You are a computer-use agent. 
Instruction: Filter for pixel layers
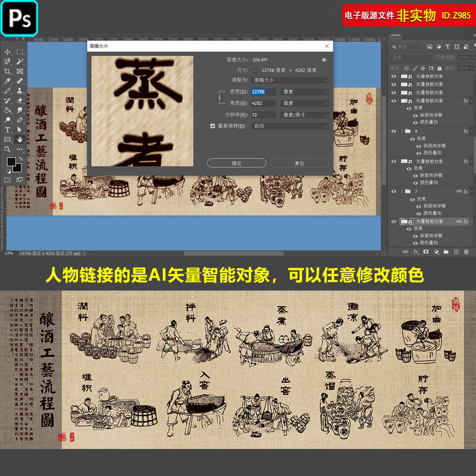[430, 47]
